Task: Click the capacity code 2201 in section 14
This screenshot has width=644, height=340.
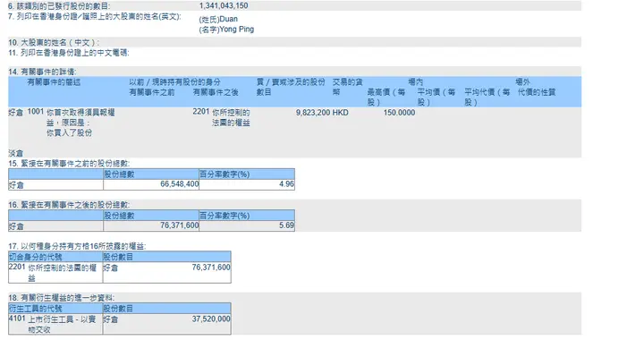Action: coord(201,111)
